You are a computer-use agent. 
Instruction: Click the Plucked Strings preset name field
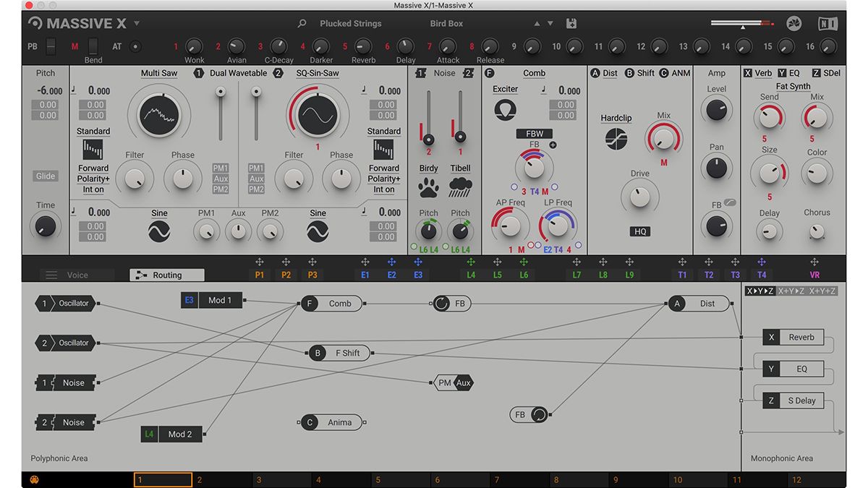349,22
